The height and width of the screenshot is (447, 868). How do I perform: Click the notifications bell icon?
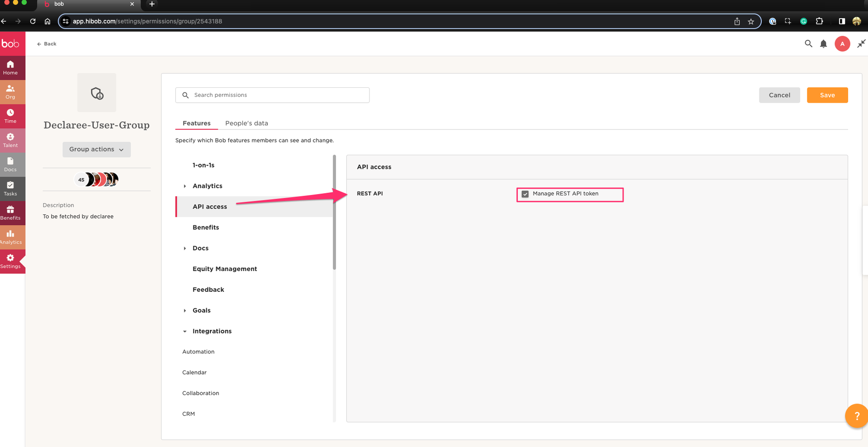823,44
